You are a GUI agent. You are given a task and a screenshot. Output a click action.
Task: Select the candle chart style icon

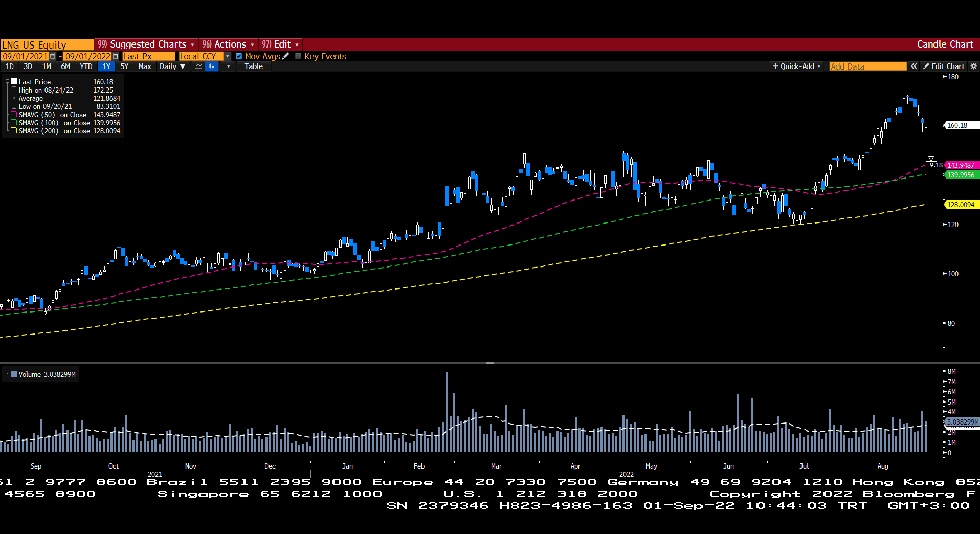pyautogui.click(x=212, y=66)
